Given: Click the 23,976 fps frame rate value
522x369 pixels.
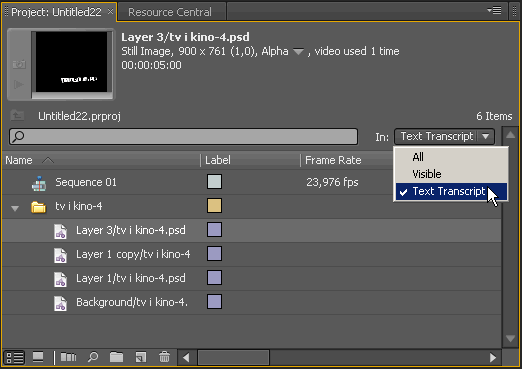Looking at the screenshot, I should (332, 182).
